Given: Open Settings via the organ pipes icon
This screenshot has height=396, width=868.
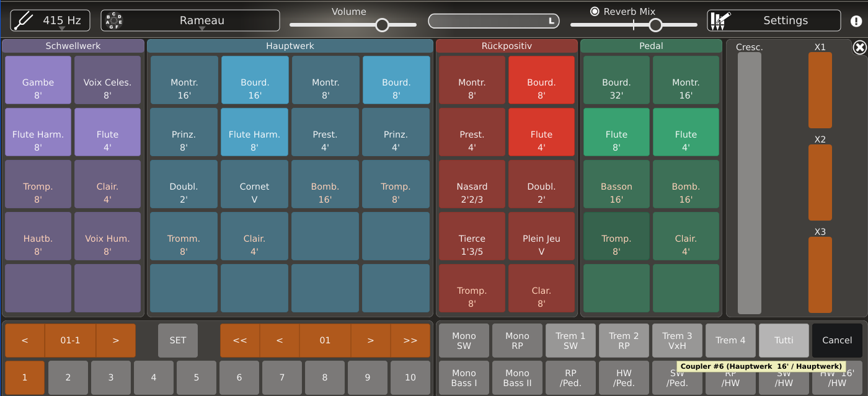Looking at the screenshot, I should point(720,20).
